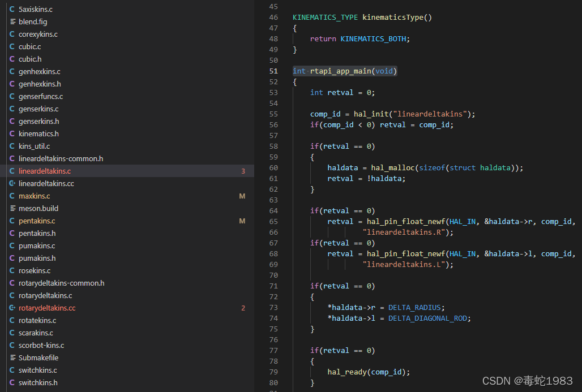Click the header icon beside kinematics.h

[x=12, y=133]
